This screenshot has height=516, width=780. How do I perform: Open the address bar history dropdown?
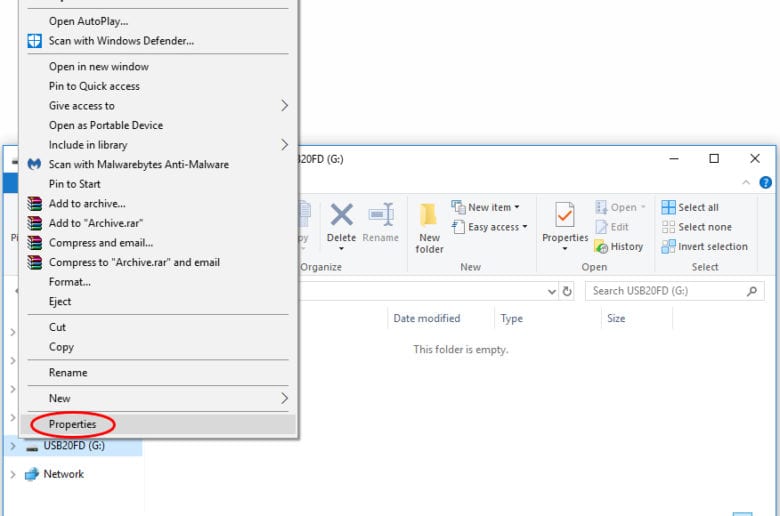pyautogui.click(x=551, y=291)
